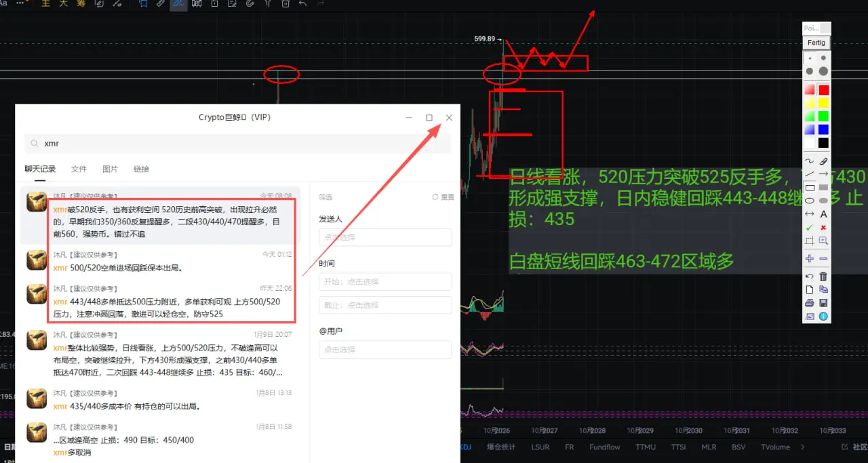Select the arrow drawing tool
Image resolution: width=868 pixels, height=463 pixels.
[823, 174]
